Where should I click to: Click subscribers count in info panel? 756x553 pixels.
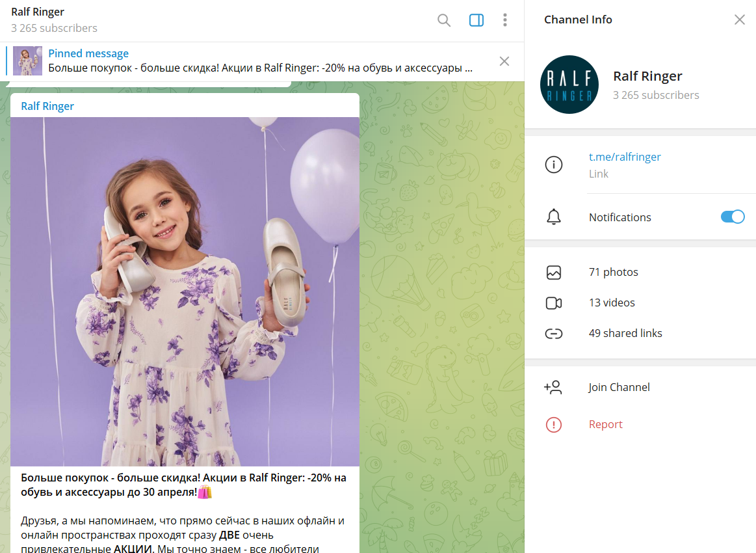click(656, 95)
